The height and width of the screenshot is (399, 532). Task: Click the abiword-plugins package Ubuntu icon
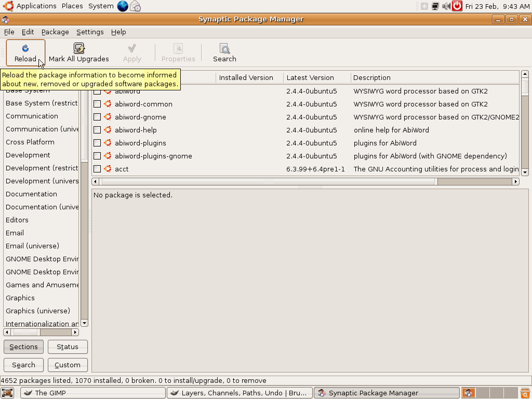(108, 143)
